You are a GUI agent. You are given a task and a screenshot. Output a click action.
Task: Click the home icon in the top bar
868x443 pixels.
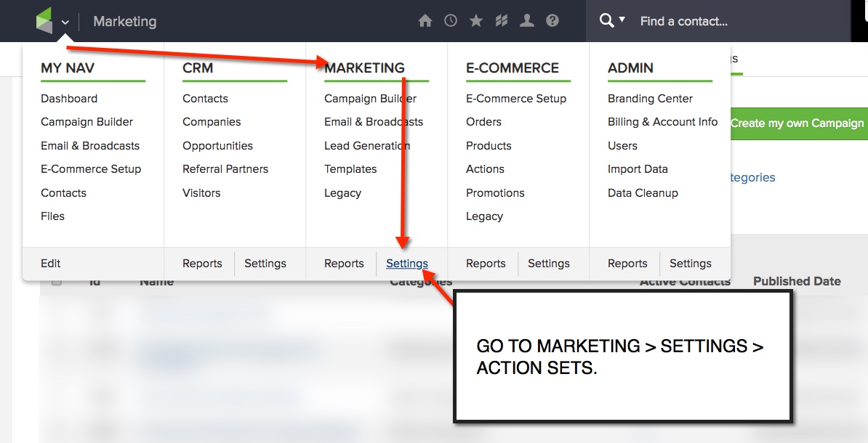tap(425, 20)
